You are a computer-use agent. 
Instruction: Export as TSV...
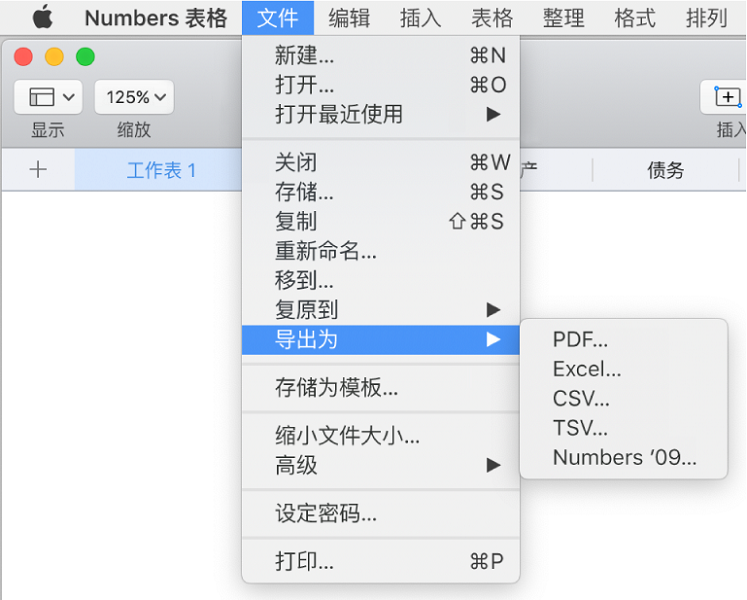tap(624, 428)
